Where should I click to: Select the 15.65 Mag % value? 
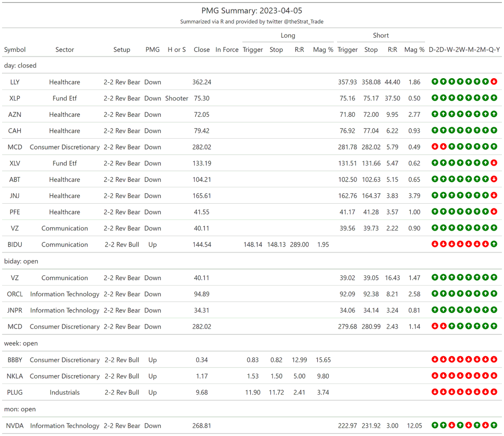tap(323, 360)
